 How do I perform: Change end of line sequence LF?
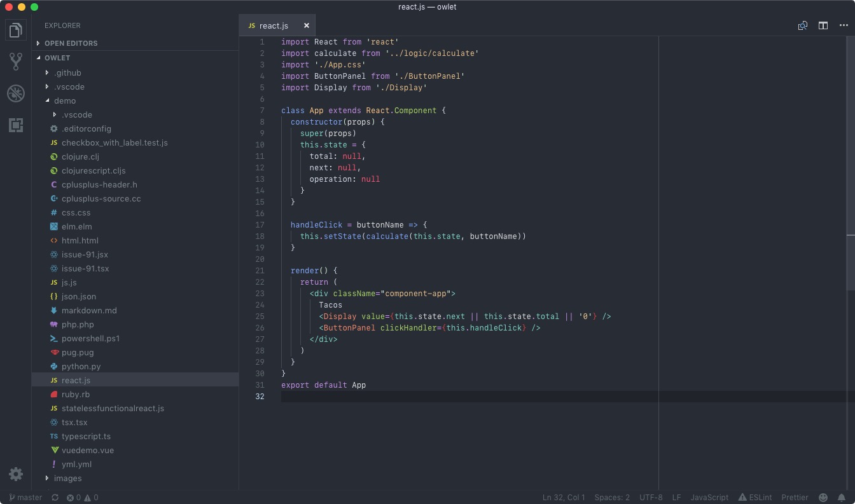point(677,498)
